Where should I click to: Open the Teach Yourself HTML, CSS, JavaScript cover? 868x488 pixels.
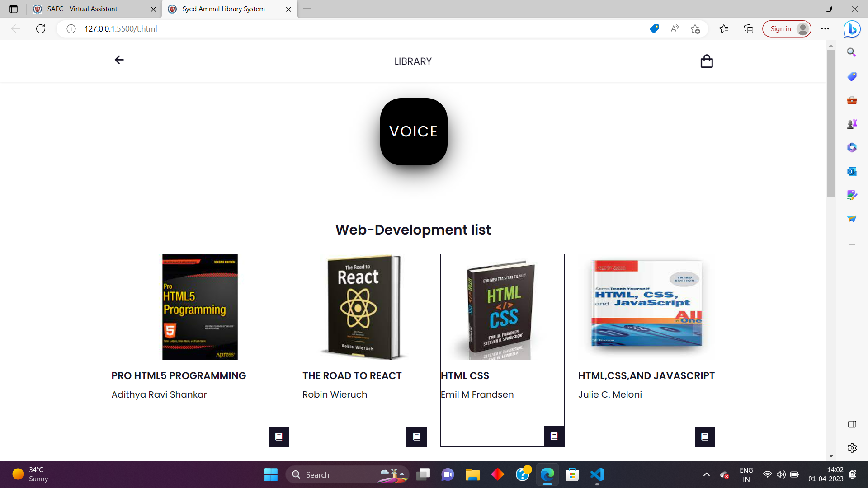point(646,307)
